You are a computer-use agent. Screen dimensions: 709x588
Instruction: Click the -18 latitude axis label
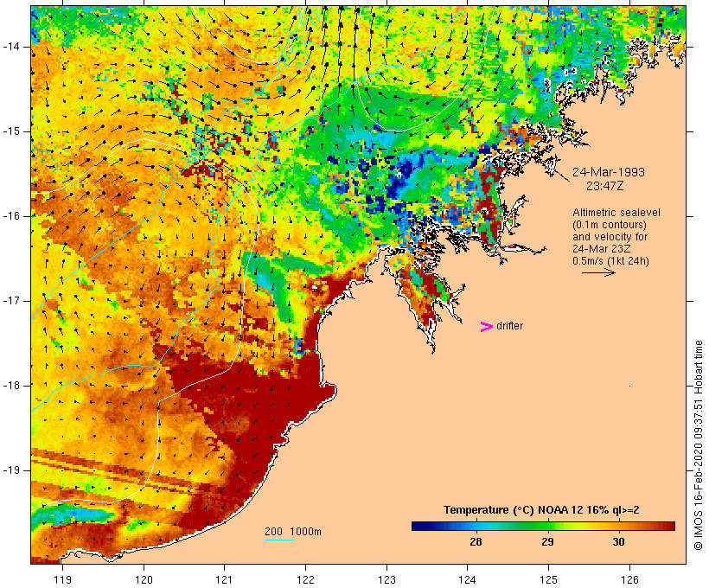[11, 386]
